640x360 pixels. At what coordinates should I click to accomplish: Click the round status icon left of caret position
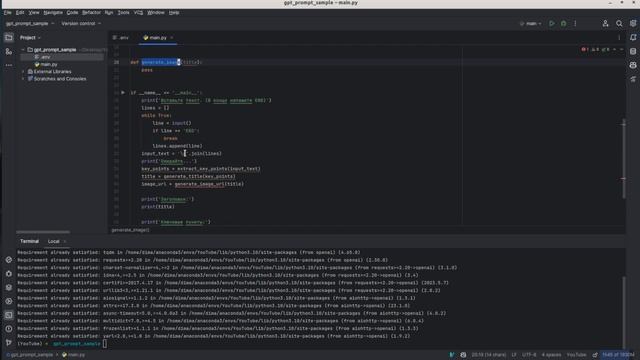[x=463, y=355]
